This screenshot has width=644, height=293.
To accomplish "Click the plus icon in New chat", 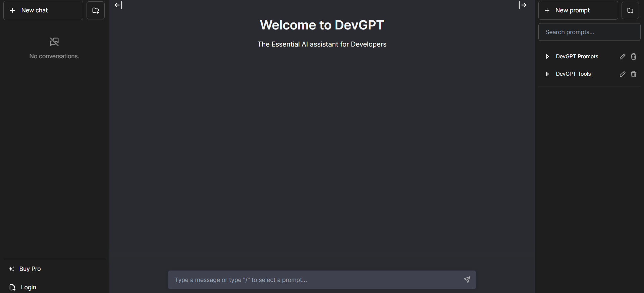I will (x=13, y=10).
